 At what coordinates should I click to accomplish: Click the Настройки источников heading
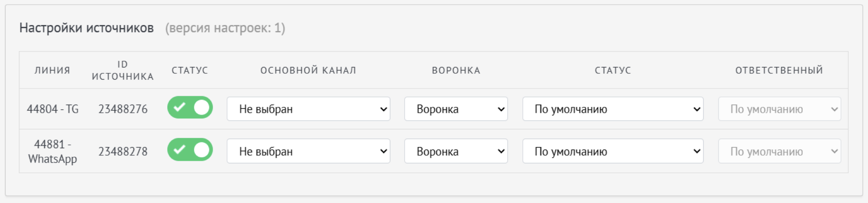click(86, 28)
